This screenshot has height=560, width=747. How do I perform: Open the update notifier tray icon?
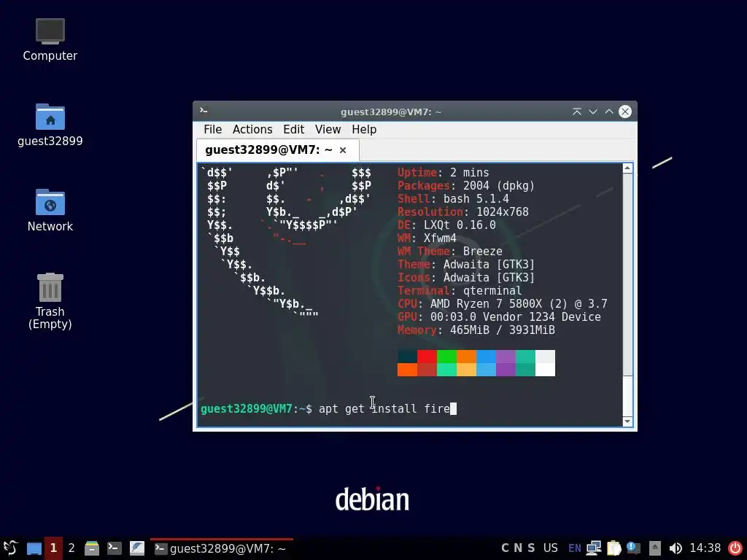pos(634,548)
